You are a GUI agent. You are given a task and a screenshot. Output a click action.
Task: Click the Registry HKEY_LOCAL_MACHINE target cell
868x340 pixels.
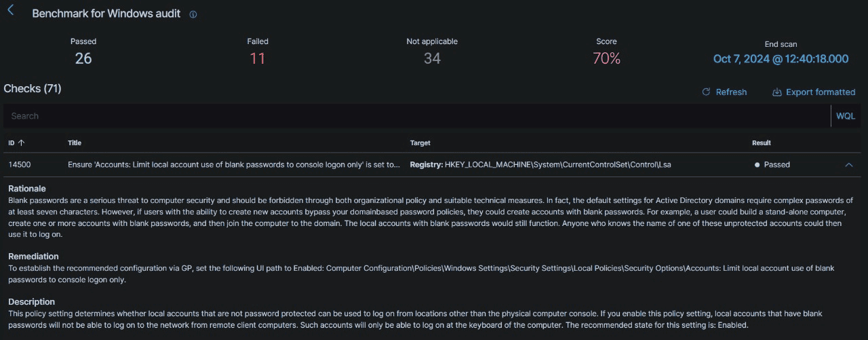[x=540, y=164]
